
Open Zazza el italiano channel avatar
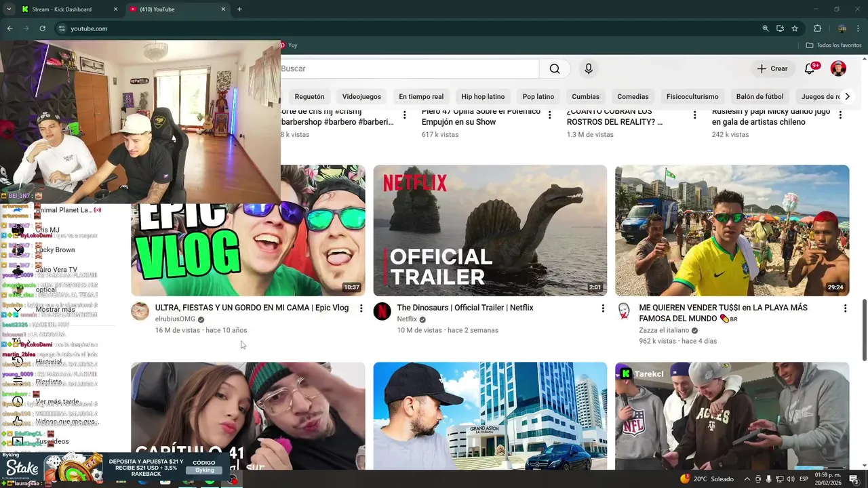click(x=624, y=311)
